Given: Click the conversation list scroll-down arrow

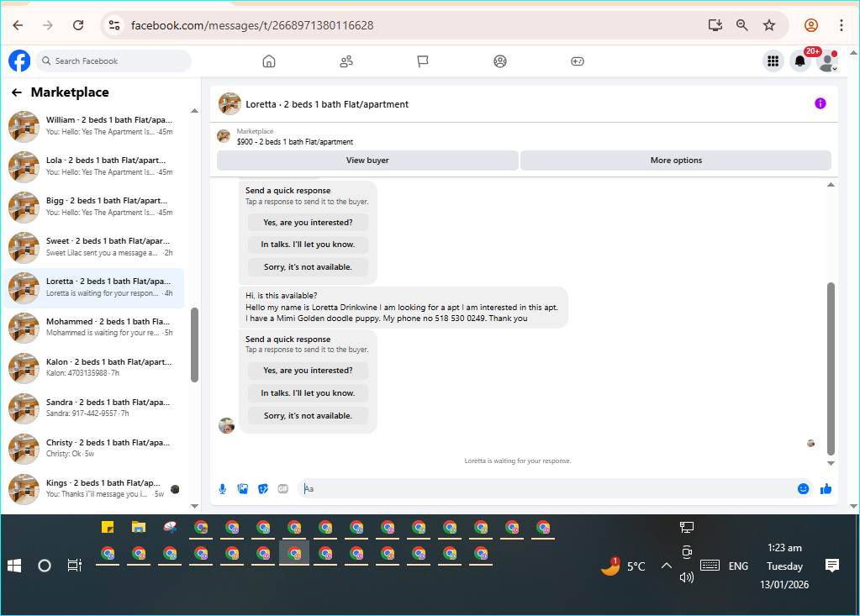Looking at the screenshot, I should [194, 506].
